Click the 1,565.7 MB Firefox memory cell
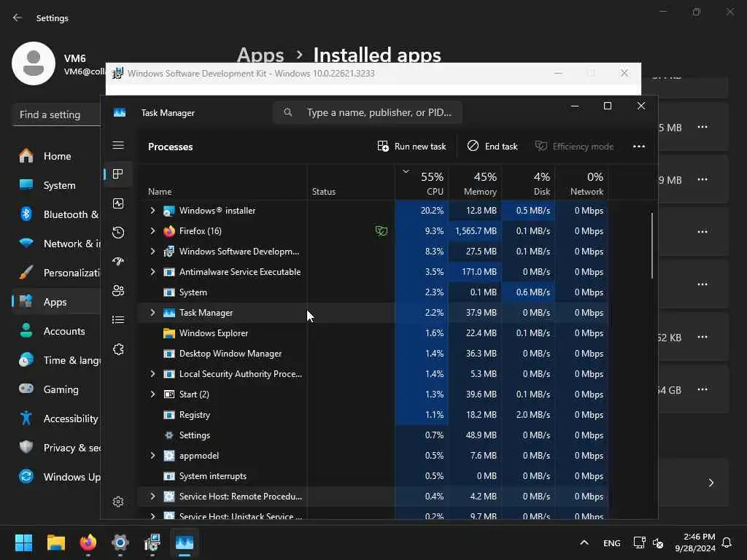This screenshot has height=560, width=747. tap(475, 231)
